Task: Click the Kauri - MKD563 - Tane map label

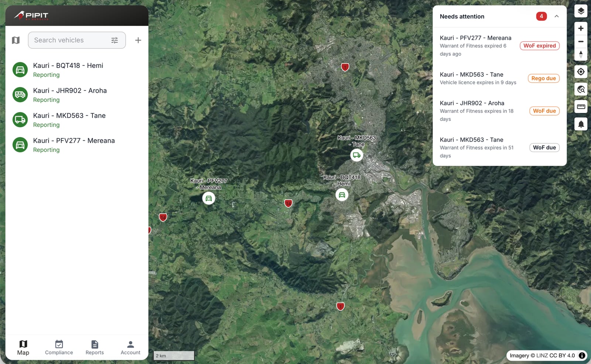Action: (x=356, y=141)
